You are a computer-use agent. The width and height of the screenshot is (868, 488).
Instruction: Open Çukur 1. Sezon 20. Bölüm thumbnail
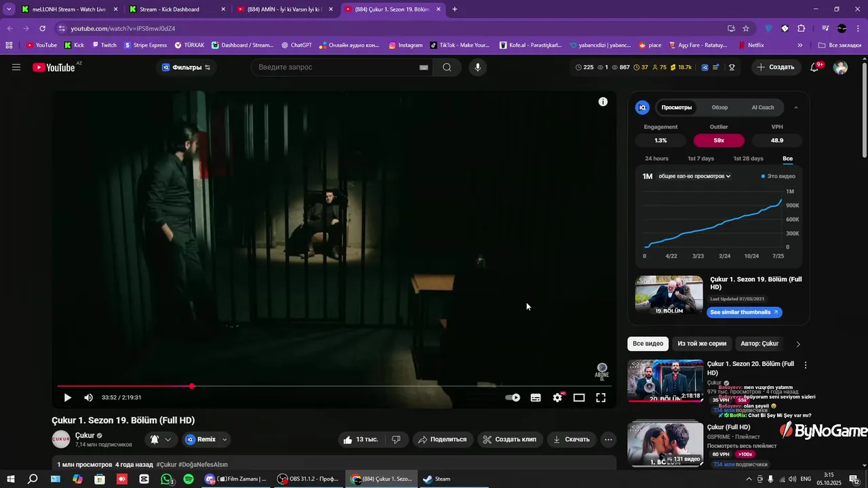coord(665,380)
